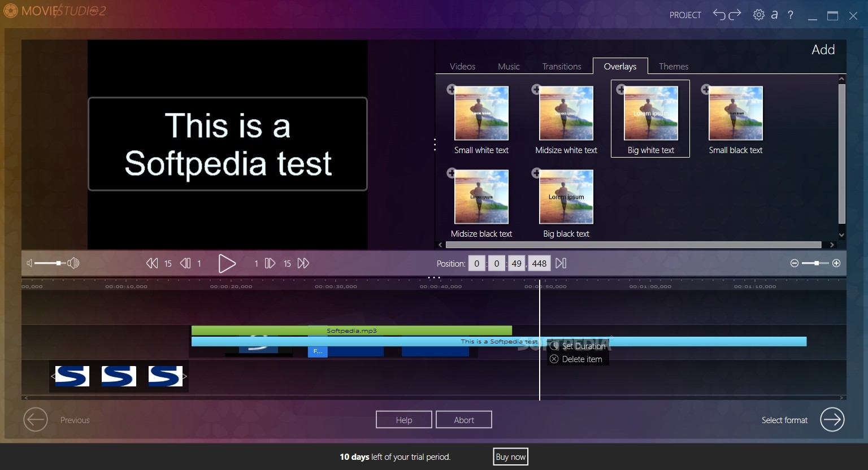868x470 pixels.
Task: Add the Small white text overlay
Action: tap(452, 89)
